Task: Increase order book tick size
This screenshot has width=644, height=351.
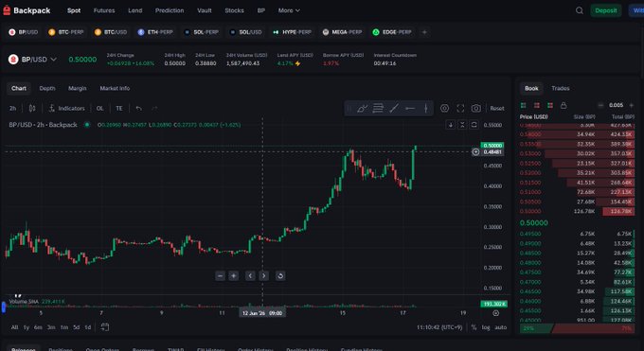Action: pos(632,106)
